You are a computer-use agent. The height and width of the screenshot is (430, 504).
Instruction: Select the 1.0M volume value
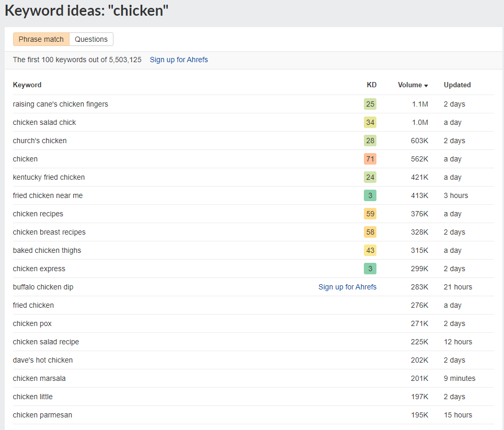pos(420,123)
